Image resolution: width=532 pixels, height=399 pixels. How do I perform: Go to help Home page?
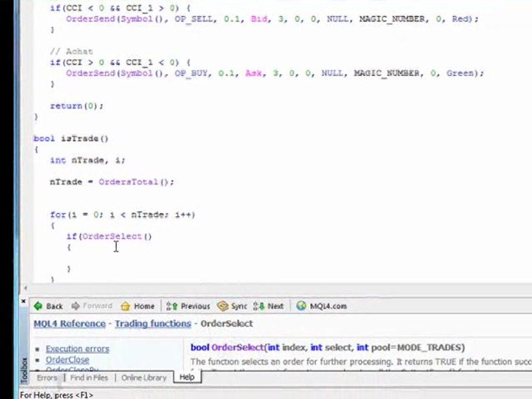click(x=137, y=306)
